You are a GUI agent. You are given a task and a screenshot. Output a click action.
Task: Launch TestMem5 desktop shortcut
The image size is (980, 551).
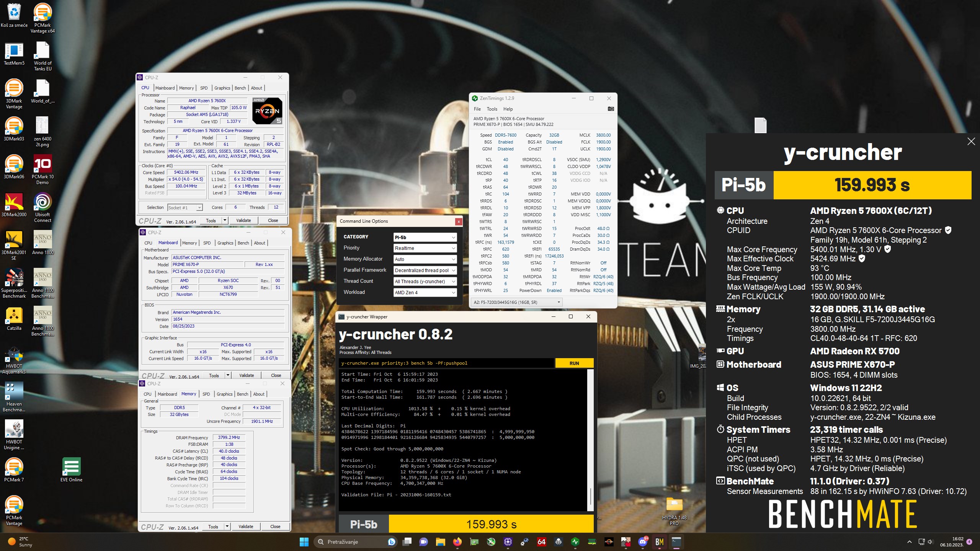[x=14, y=54]
